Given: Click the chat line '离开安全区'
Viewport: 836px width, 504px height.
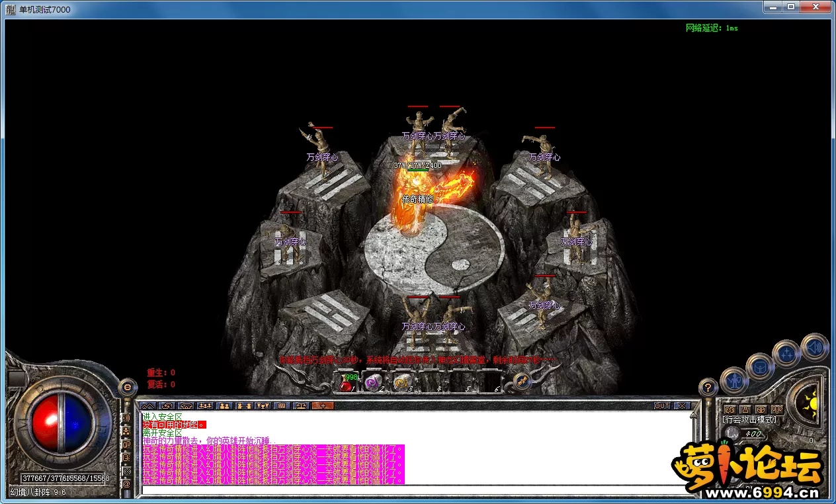Looking at the screenshot, I should tap(163, 433).
